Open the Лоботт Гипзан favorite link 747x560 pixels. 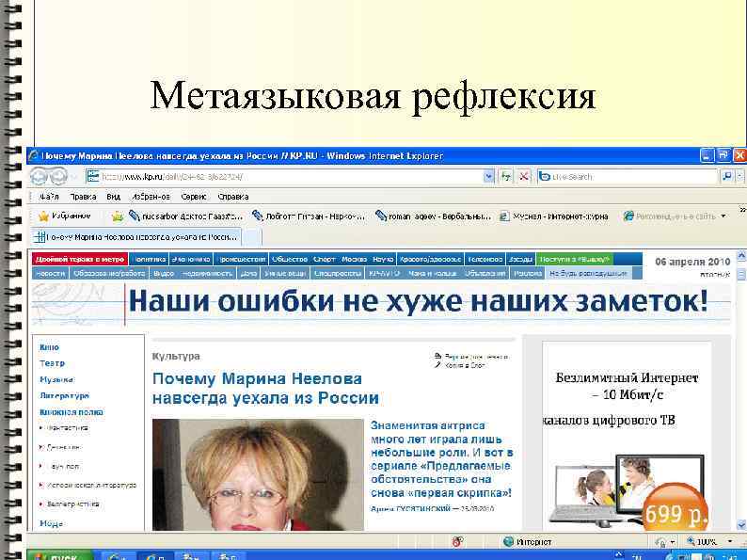click(309, 216)
